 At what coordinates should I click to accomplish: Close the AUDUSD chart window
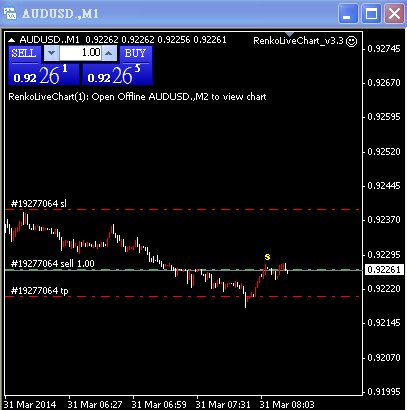point(394,14)
